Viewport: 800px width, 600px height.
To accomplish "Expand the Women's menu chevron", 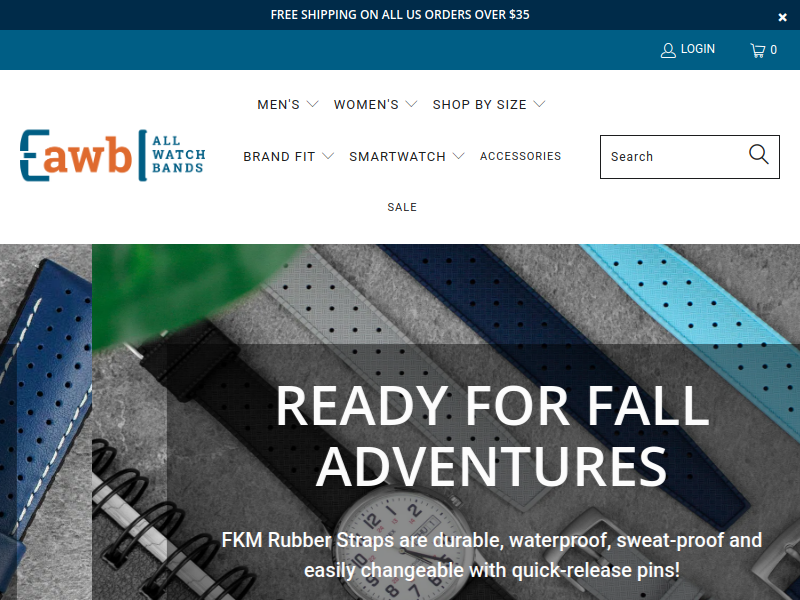I will (x=411, y=104).
